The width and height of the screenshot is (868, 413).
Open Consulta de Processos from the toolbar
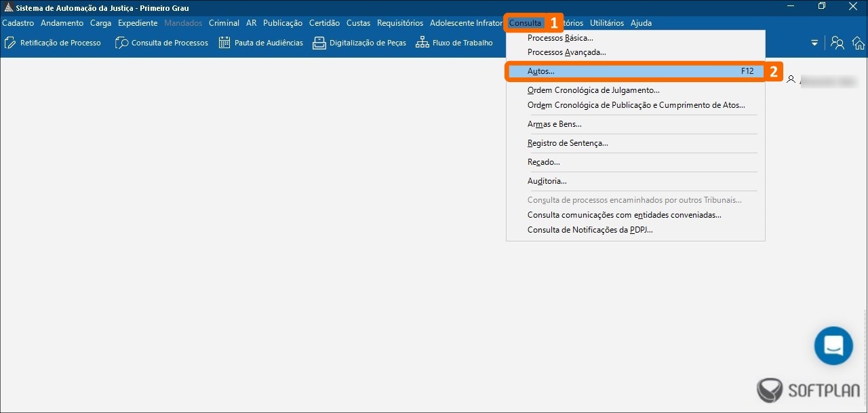[x=161, y=43]
